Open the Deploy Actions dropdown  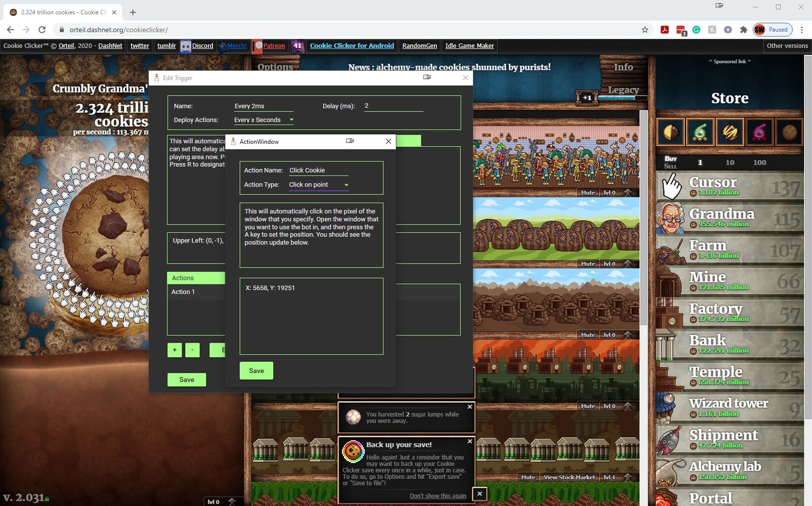264,120
